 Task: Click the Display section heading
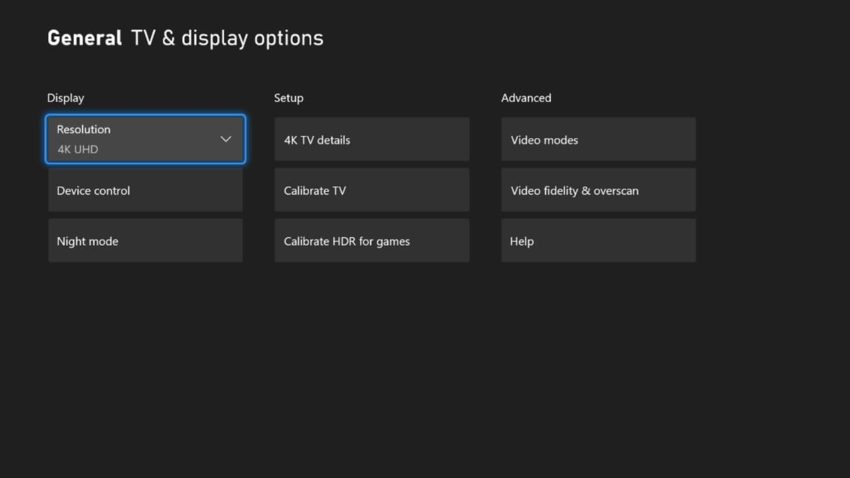(66, 98)
